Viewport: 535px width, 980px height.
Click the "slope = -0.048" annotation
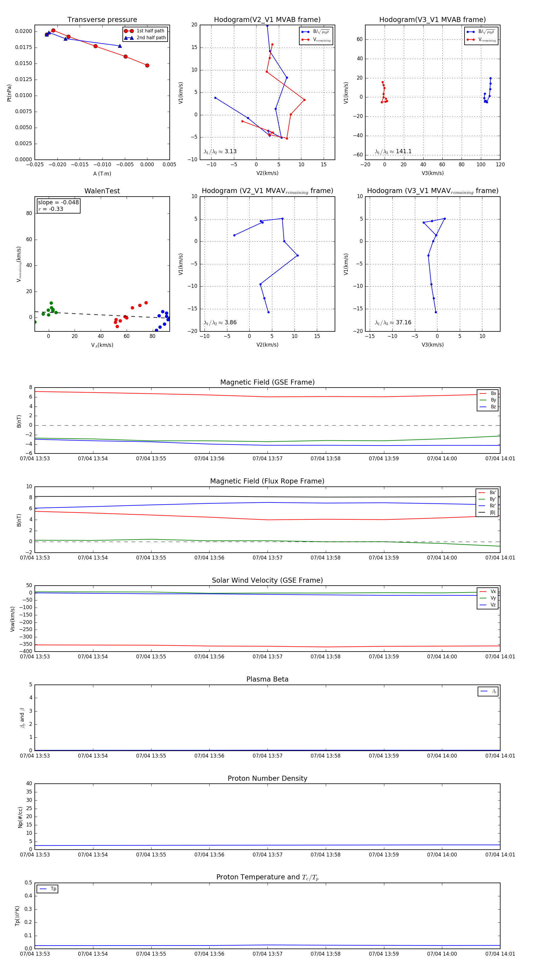tap(58, 203)
